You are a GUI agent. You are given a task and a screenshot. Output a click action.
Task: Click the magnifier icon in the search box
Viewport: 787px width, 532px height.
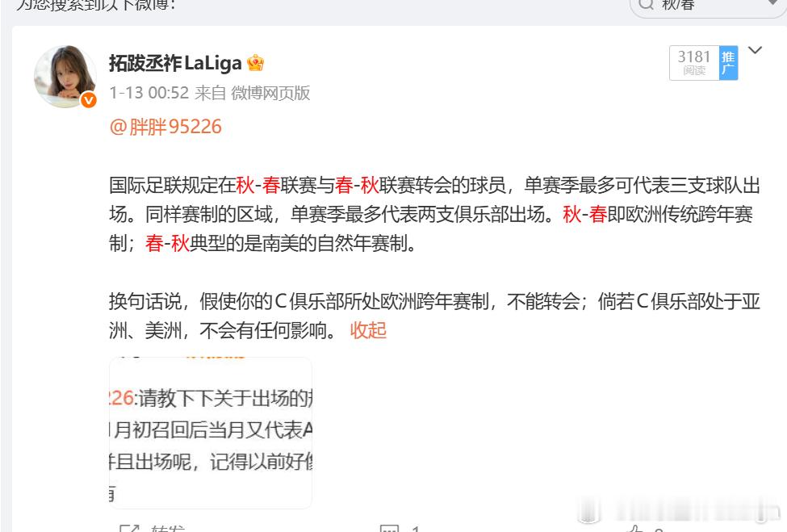tap(646, 5)
